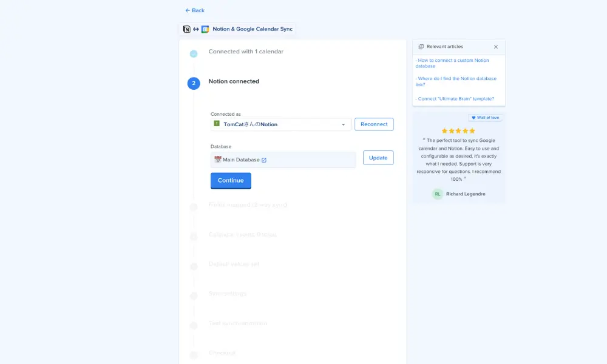The height and width of the screenshot is (364, 607).
Task: Select the Connected with 1 calendar step
Action: [246, 52]
